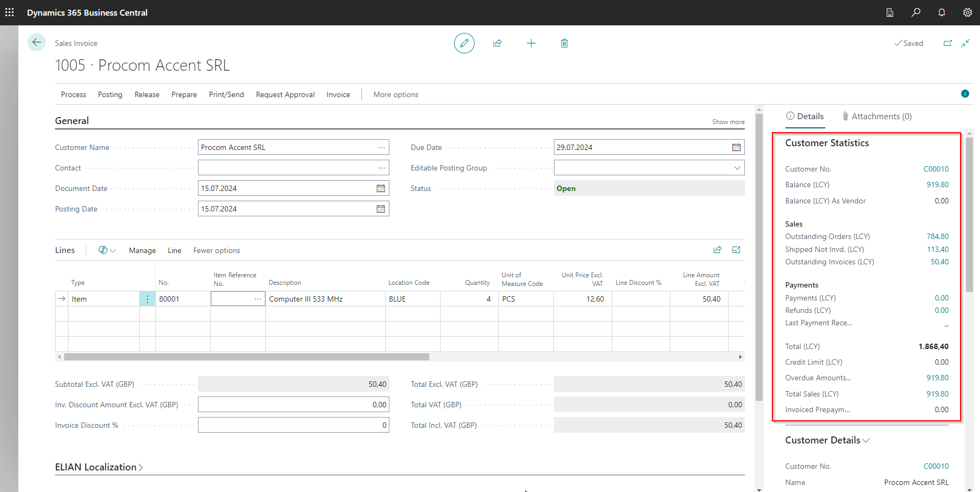Click the back arrow button
The image size is (980, 492).
tap(37, 42)
